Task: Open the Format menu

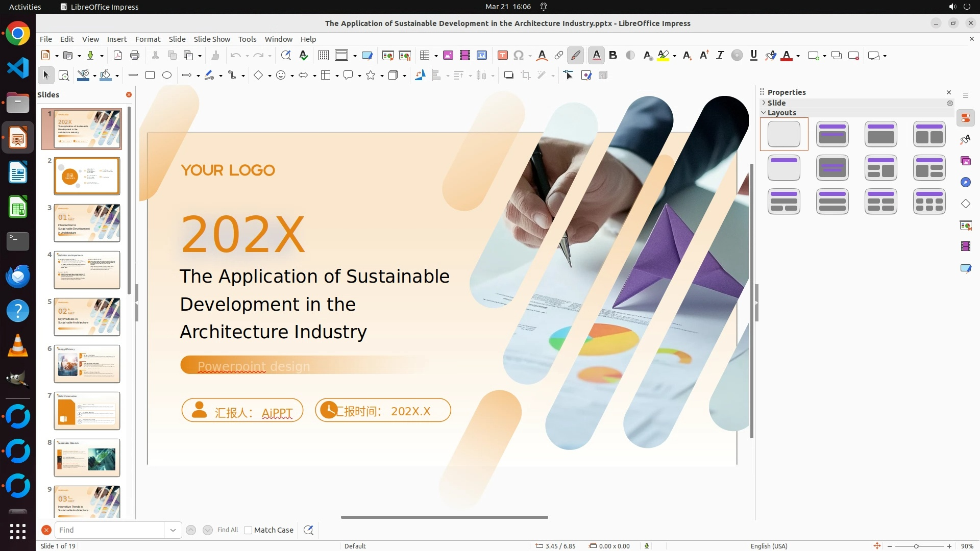Action: point(148,39)
